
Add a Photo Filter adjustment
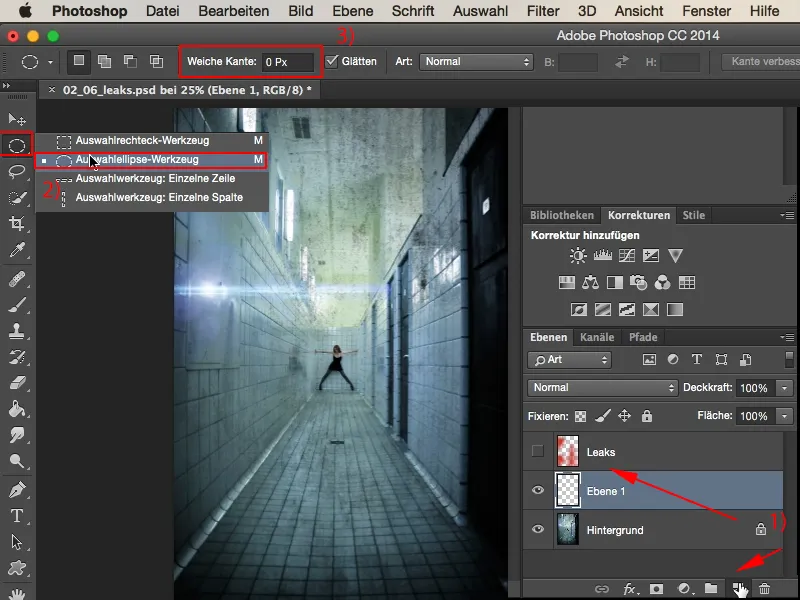point(638,282)
